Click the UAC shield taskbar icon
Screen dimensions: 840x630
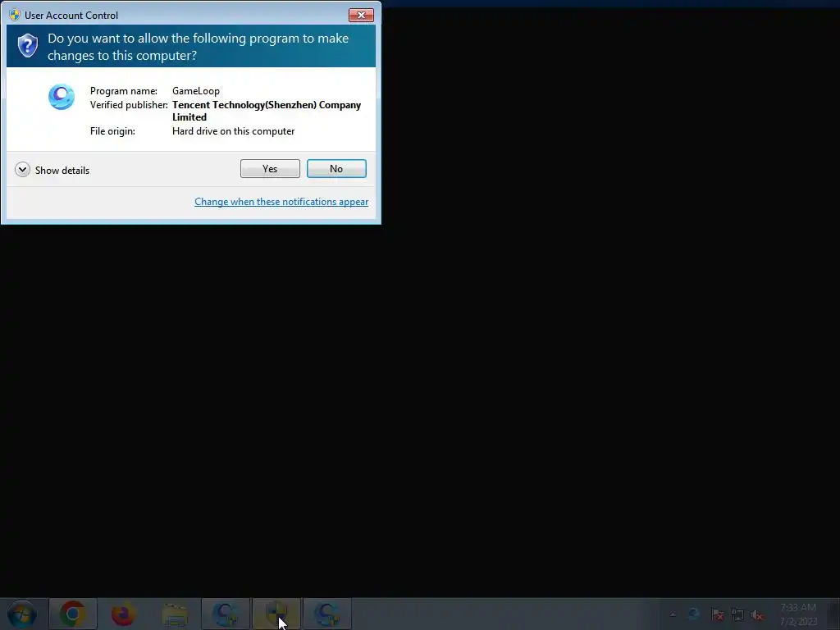(276, 614)
